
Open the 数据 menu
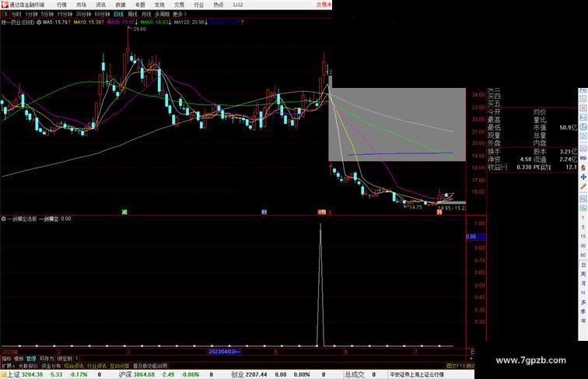point(121,5)
